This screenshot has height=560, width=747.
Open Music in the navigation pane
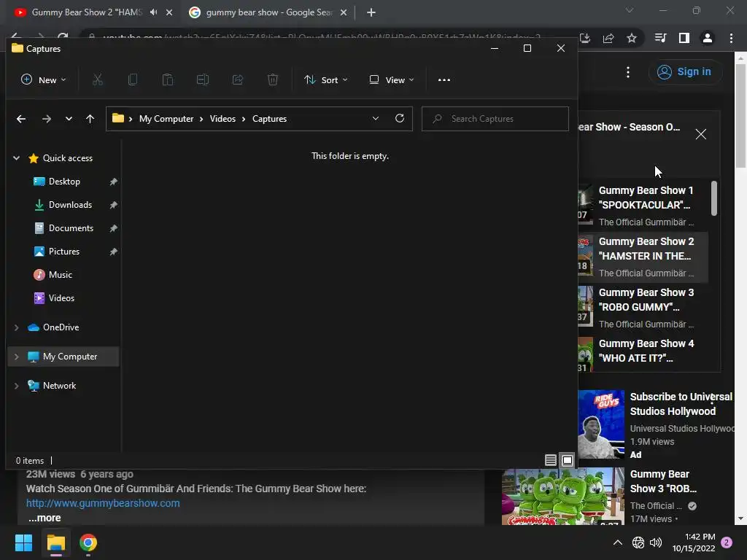pyautogui.click(x=61, y=275)
